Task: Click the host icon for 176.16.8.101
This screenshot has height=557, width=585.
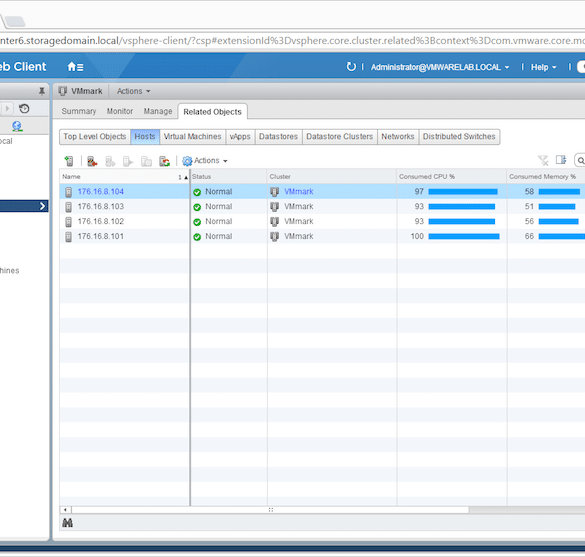Action: [68, 237]
